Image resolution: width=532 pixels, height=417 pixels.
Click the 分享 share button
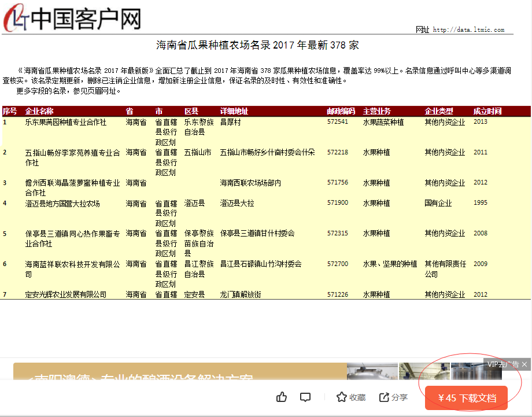click(x=393, y=397)
